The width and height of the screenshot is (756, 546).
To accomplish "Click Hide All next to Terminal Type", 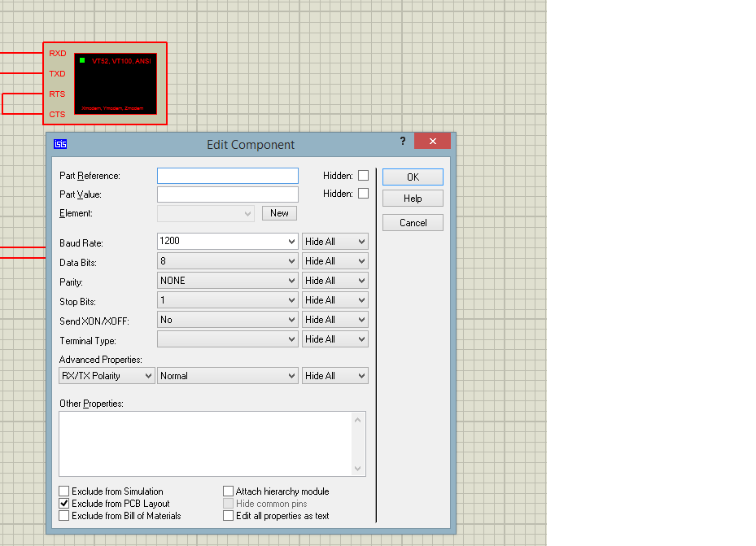I will (x=334, y=339).
